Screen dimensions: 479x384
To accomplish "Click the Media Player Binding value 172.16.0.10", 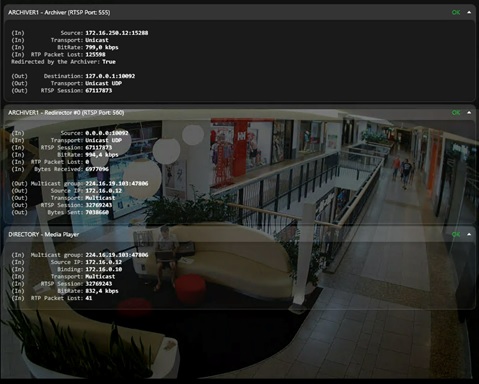I will coord(104,269).
